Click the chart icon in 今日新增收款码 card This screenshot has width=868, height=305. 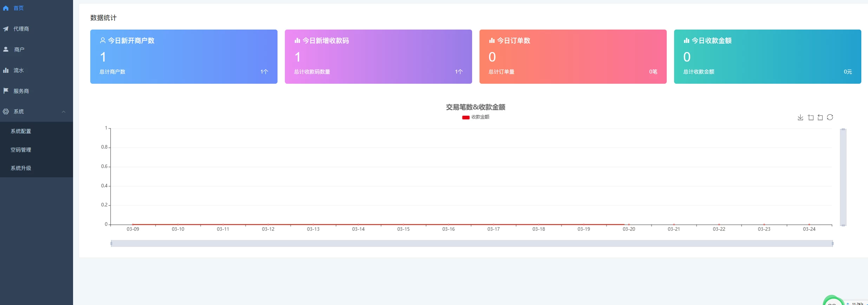point(297,40)
